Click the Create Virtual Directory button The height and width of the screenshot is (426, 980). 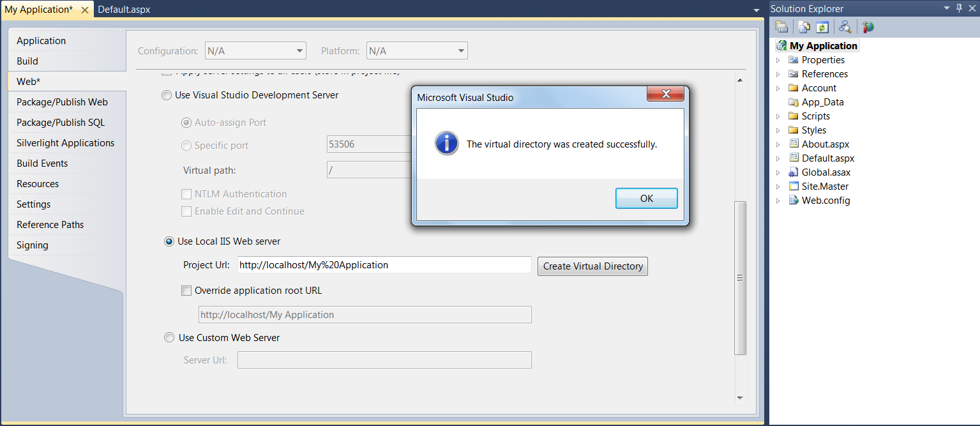click(x=592, y=266)
